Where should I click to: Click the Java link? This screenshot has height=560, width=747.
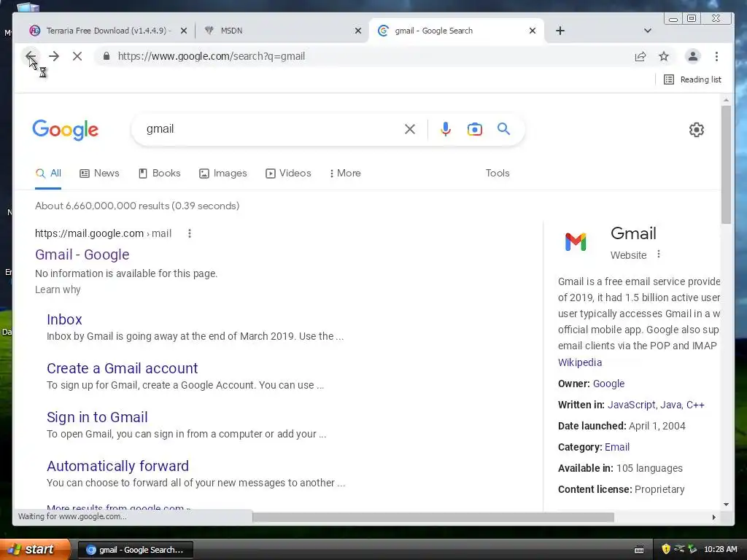[x=671, y=405]
